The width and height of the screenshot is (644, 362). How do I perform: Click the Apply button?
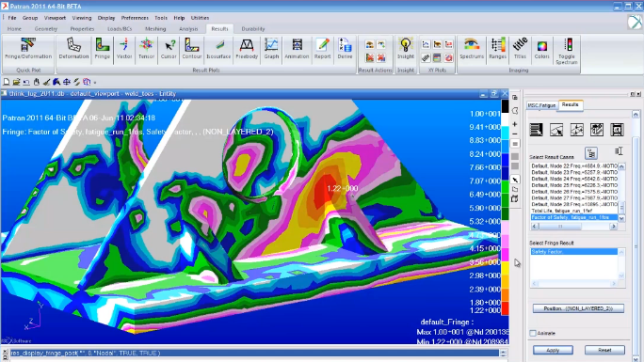tap(553, 350)
